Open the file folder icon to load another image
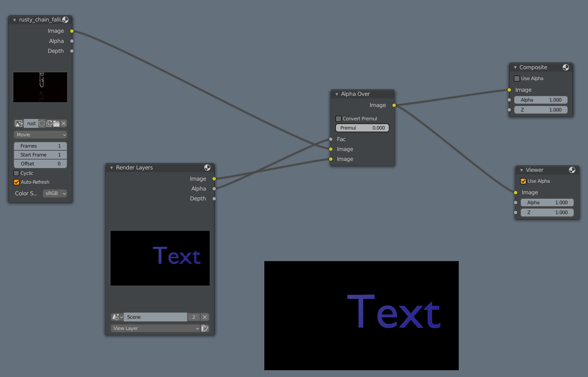 (56, 123)
